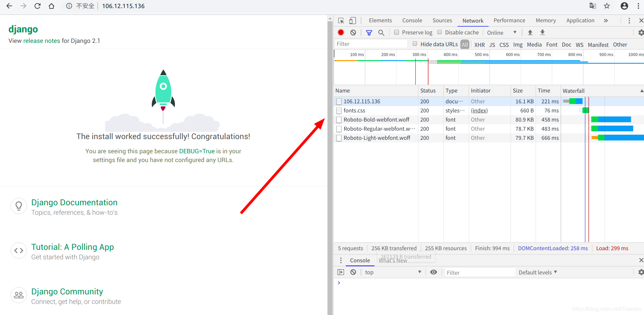The height and width of the screenshot is (315, 644).
Task: Filter requests by Img type
Action: [518, 45]
